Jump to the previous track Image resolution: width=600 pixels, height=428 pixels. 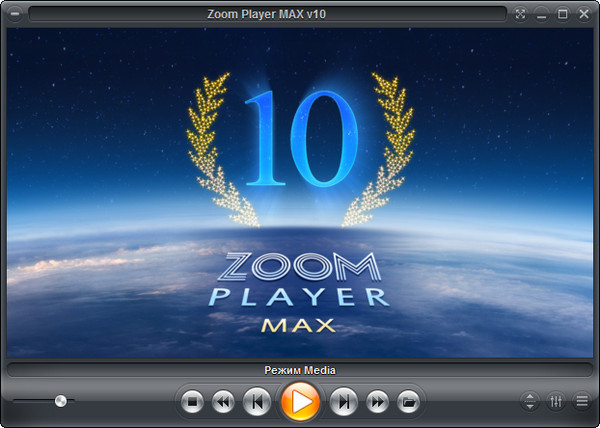(256, 402)
